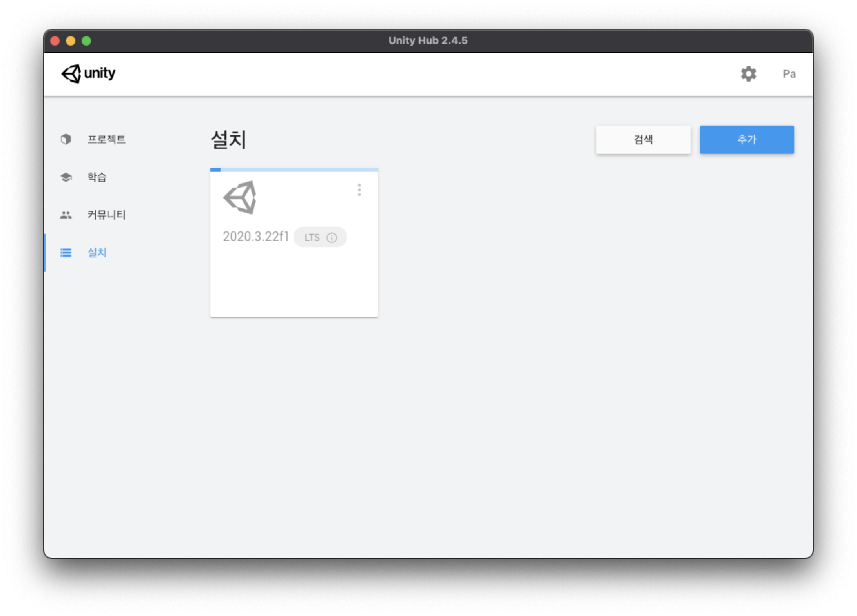Click the list icon next to 설치
The width and height of the screenshot is (857, 616).
(x=66, y=253)
